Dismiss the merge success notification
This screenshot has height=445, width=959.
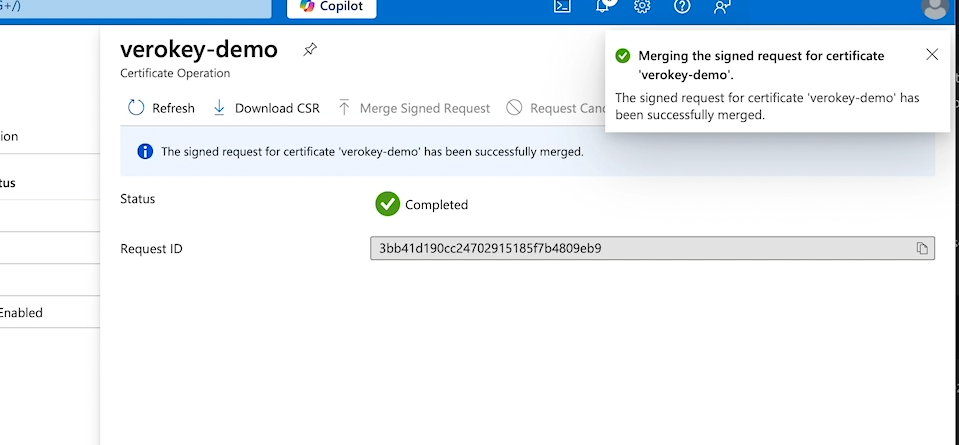pos(932,55)
